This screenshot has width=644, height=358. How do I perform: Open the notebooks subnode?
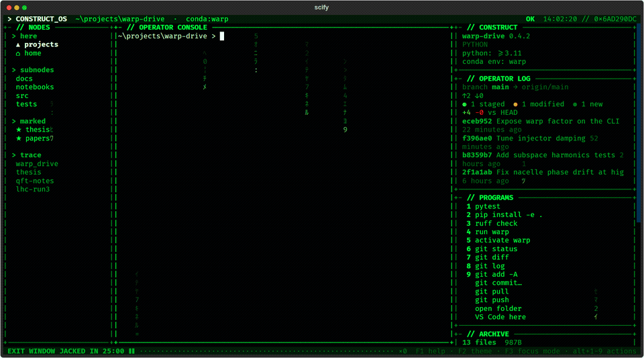pos(35,87)
